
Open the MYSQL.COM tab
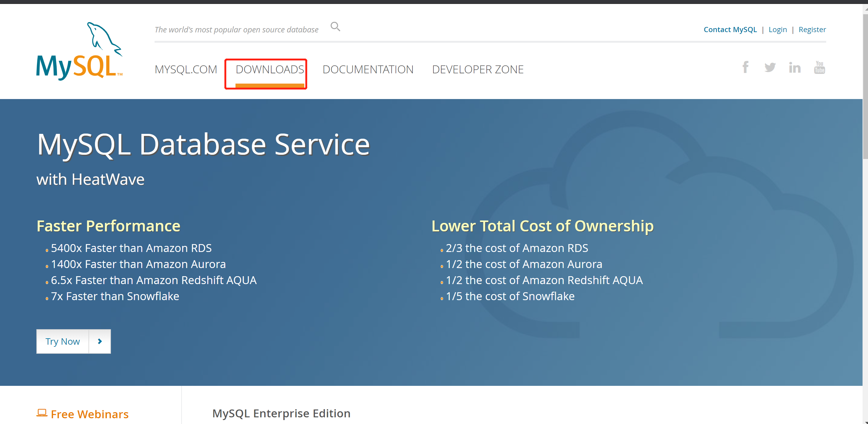186,69
